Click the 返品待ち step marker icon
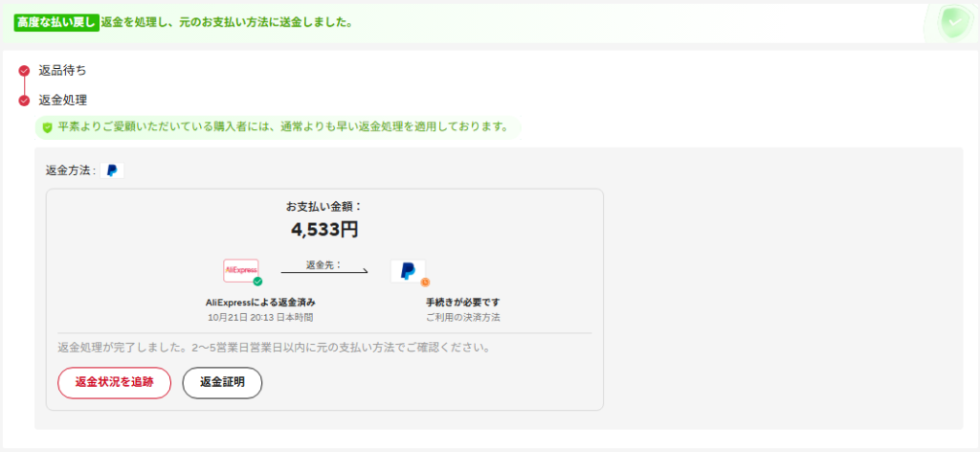The image size is (980, 452). pos(24,71)
